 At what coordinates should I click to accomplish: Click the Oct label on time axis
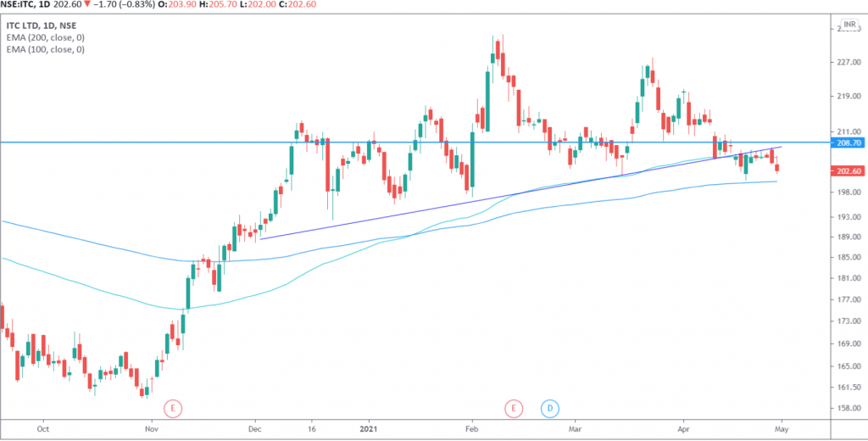(42, 430)
